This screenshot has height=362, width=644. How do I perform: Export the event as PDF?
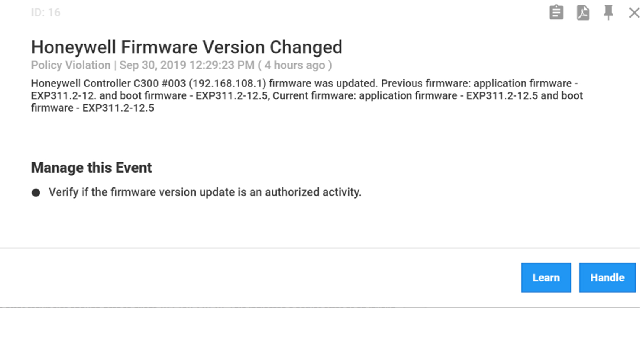(583, 13)
